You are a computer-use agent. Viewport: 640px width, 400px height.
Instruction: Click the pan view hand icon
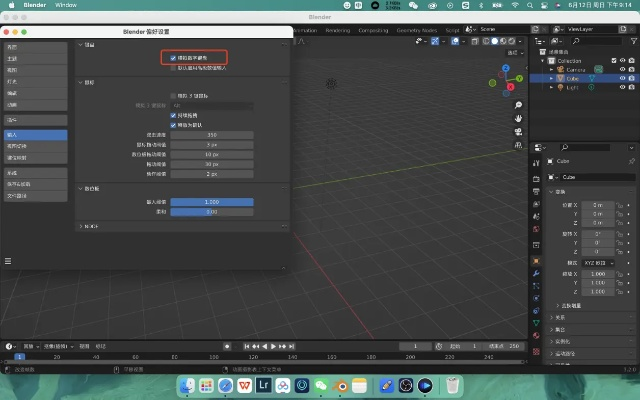click(x=518, y=119)
